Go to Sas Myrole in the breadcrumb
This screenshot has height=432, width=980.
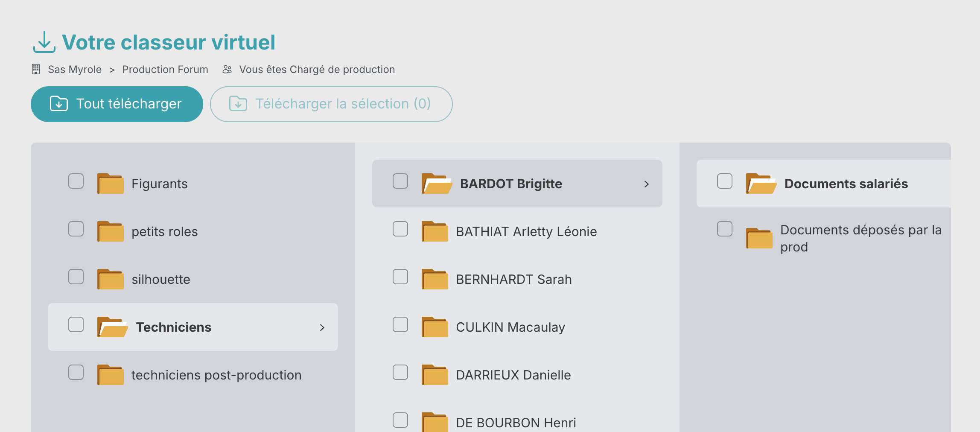(75, 70)
